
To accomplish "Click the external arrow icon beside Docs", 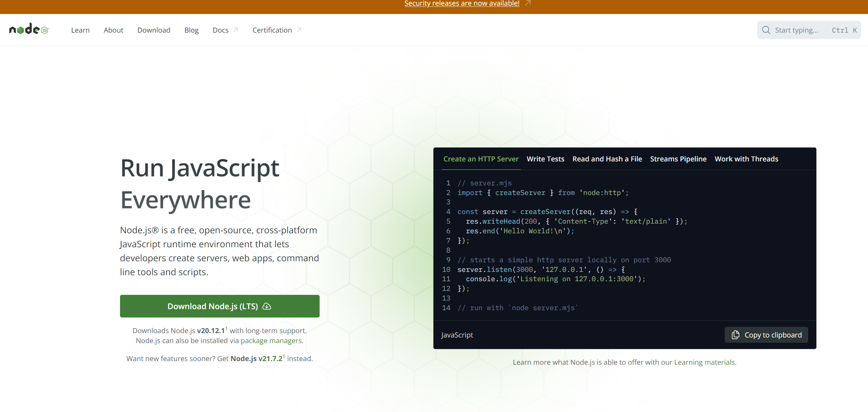I will pos(235,30).
